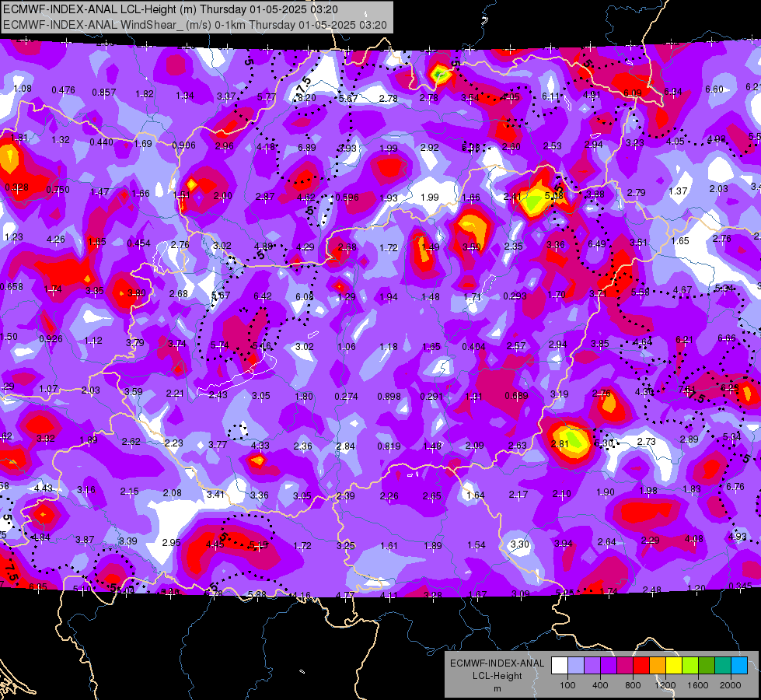Screen dimensions: 761x700
Task: Click the grid value 4.26
Action: (x=56, y=239)
